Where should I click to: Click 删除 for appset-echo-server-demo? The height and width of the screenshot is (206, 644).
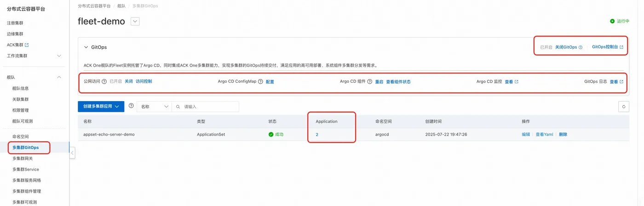click(x=563, y=134)
